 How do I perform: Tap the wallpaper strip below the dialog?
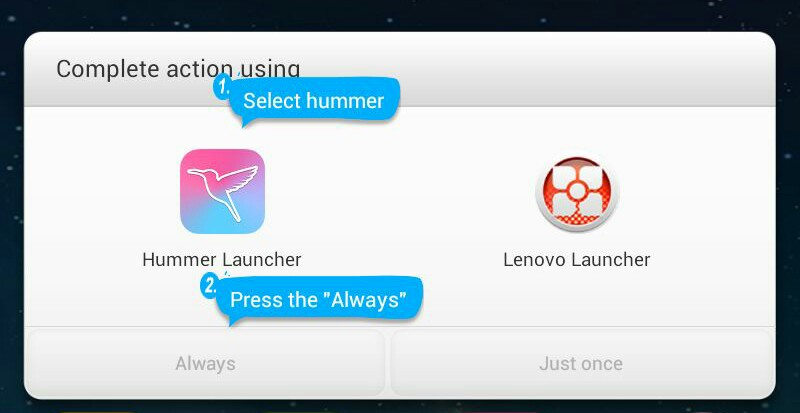point(400,406)
